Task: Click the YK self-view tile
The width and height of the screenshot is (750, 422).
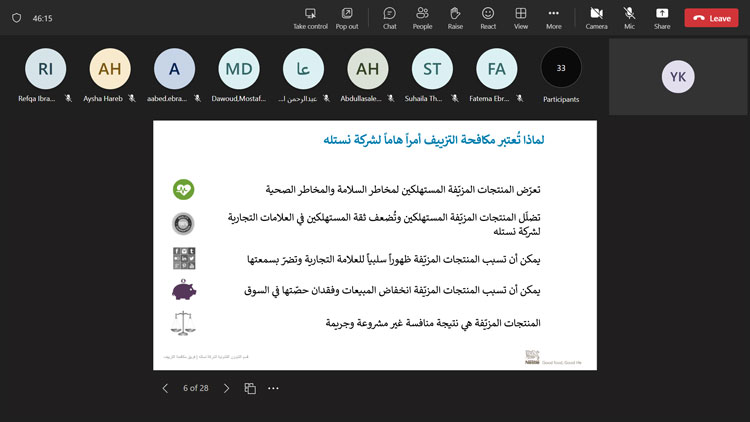Action: [x=678, y=76]
